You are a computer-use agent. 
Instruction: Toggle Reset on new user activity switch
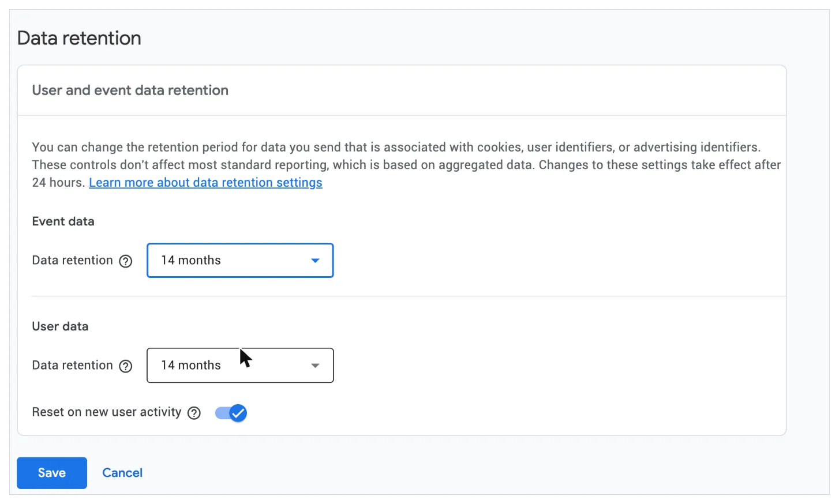point(231,413)
